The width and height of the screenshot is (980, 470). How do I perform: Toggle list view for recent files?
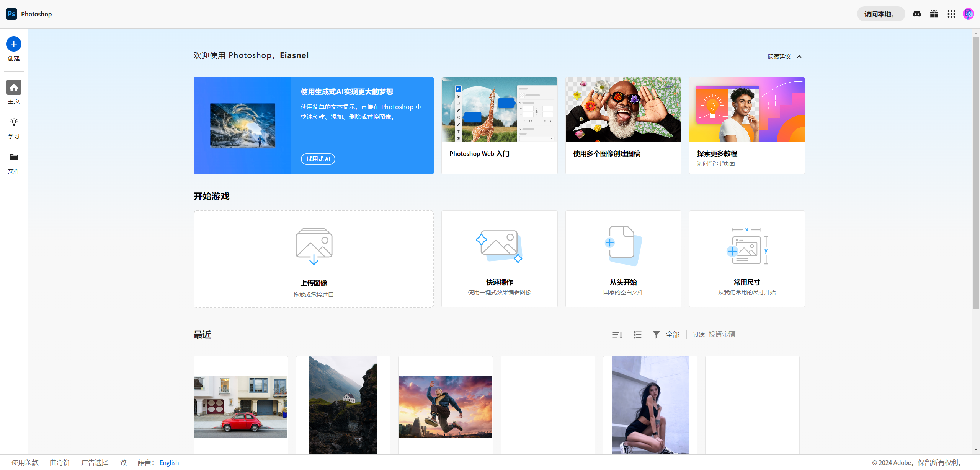click(637, 334)
